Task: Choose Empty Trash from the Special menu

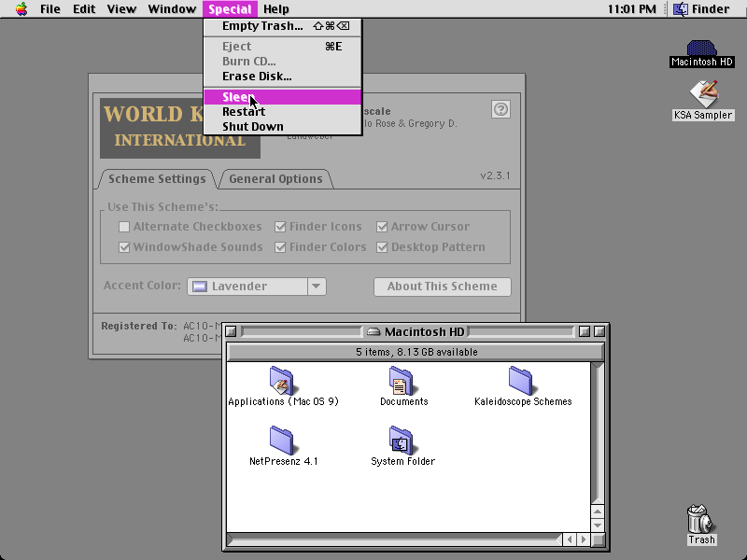Action: (x=283, y=26)
